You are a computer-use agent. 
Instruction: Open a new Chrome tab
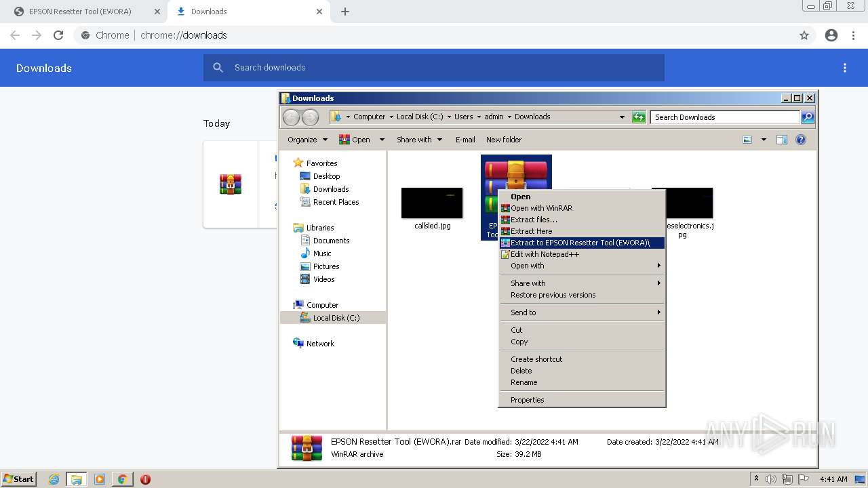pos(345,12)
